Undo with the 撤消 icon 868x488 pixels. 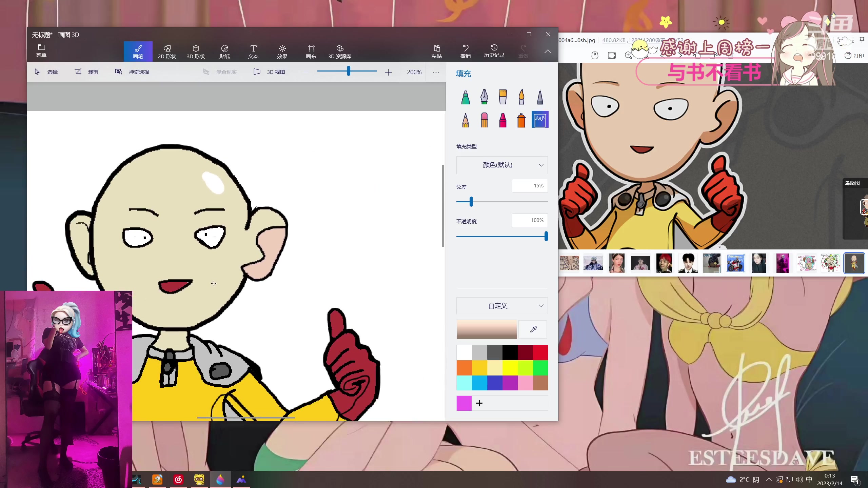click(466, 52)
